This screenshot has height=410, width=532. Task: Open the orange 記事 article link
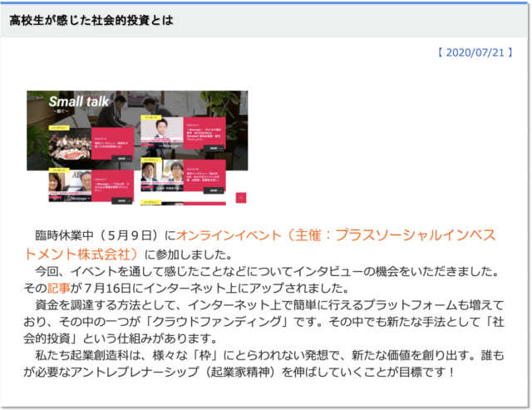tap(58, 288)
